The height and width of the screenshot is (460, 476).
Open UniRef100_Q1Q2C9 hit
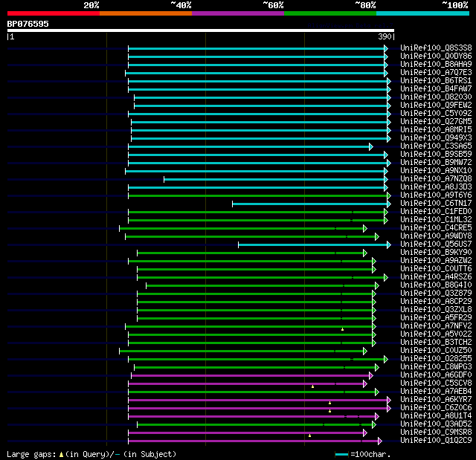pos(436,441)
